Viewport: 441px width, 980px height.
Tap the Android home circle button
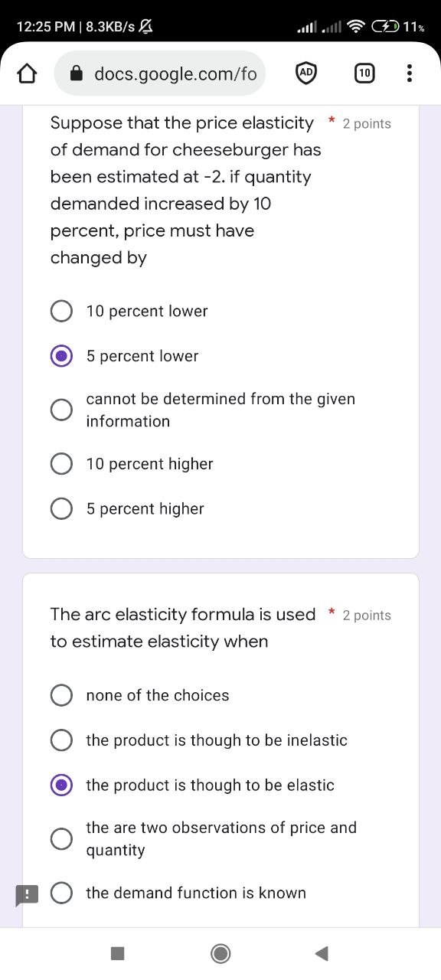(220, 953)
